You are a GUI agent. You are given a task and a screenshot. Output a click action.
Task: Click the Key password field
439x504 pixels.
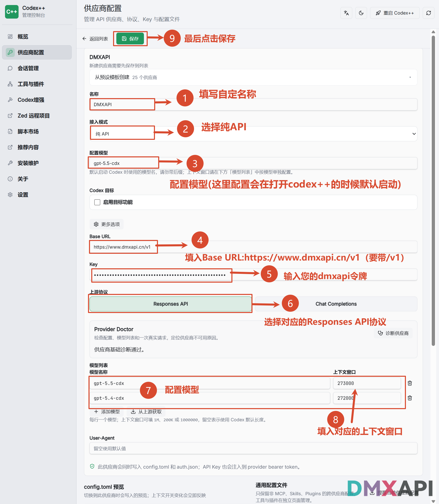[x=253, y=275]
